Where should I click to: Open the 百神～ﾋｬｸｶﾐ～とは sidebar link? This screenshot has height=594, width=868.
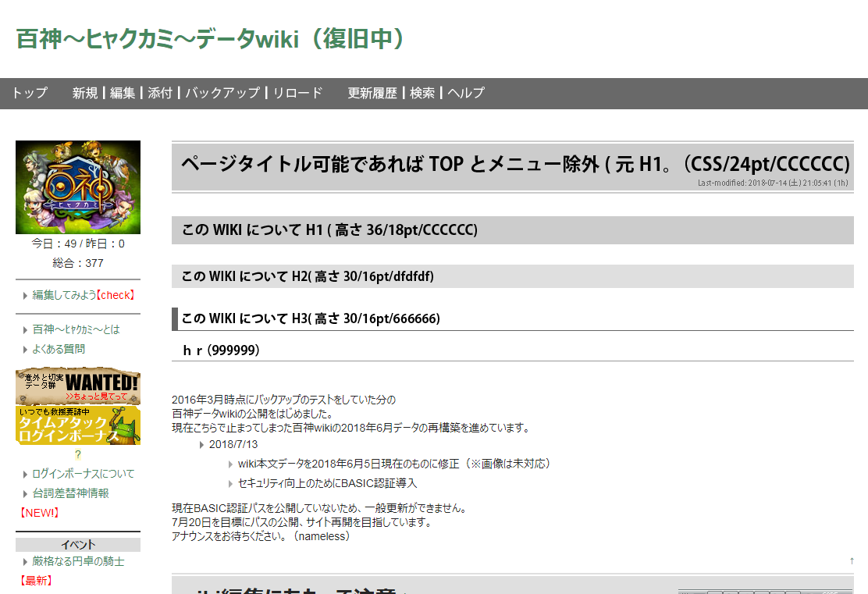[76, 329]
